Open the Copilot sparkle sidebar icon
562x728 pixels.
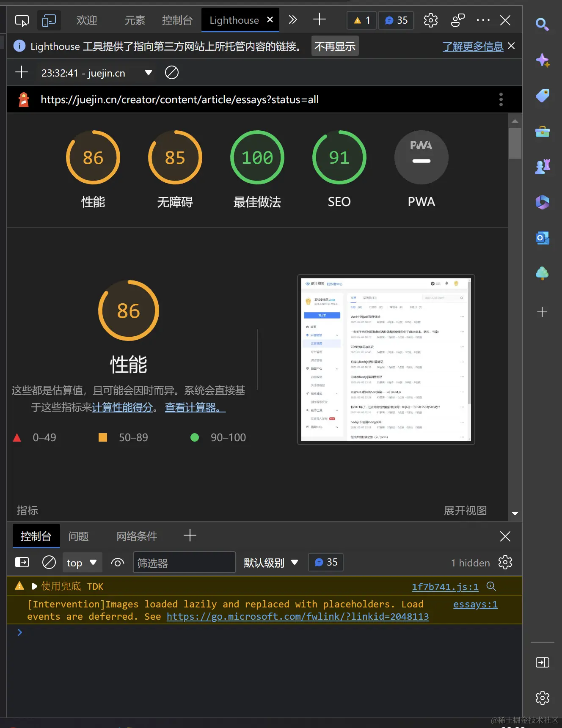(543, 60)
